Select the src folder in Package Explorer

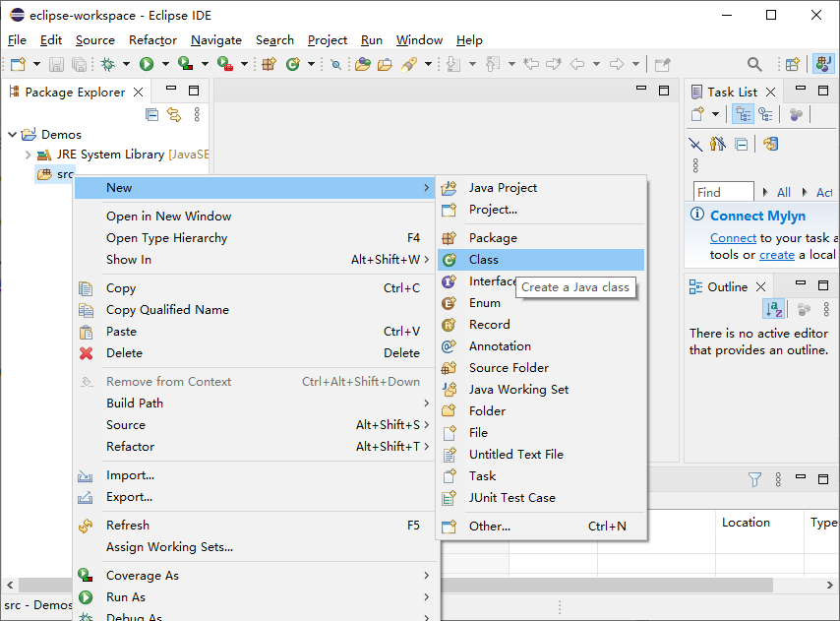[55, 174]
